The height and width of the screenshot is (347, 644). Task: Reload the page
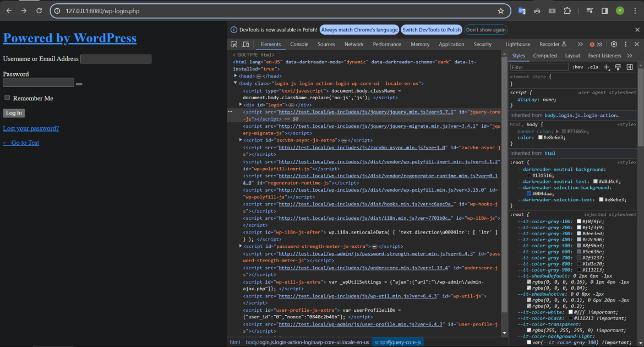pos(39,10)
